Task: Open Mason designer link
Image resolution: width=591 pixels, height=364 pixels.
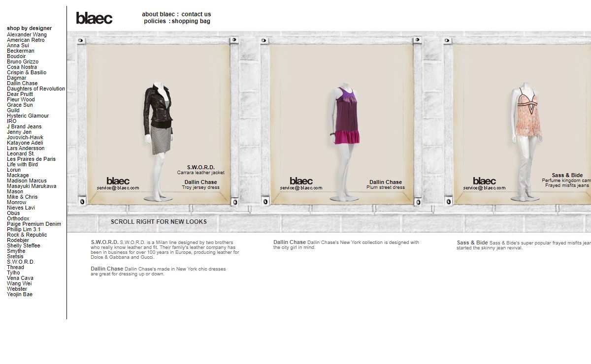Action: [x=15, y=191]
